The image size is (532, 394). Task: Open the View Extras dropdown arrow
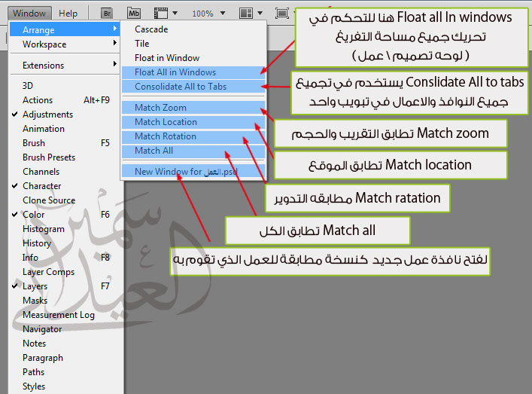point(175,14)
